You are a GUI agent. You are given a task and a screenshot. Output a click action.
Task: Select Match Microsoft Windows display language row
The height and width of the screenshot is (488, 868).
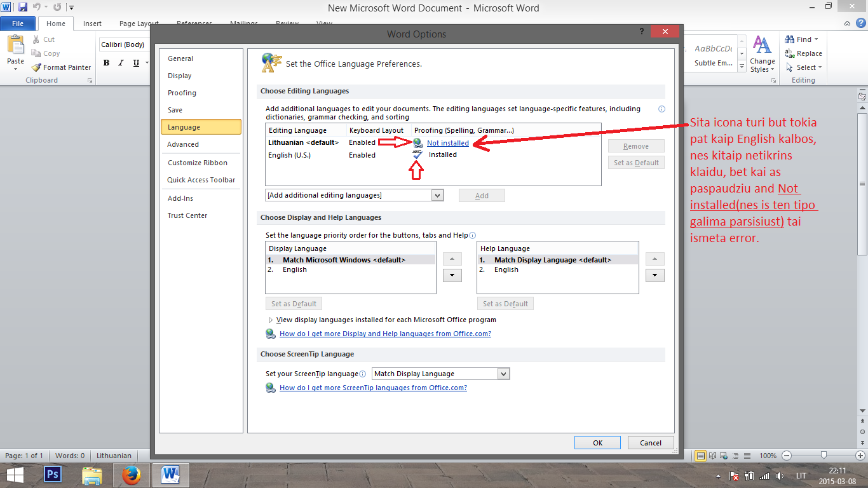351,260
